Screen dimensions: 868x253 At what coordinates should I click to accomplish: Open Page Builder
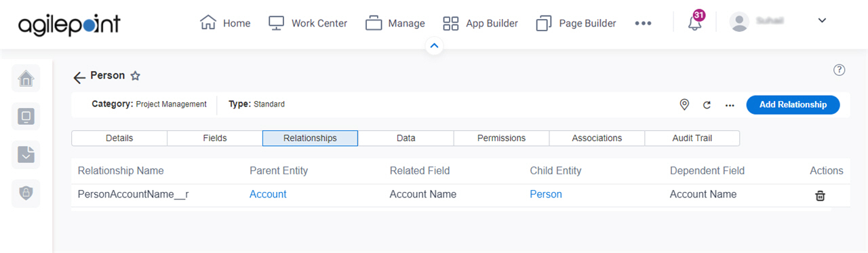(x=576, y=23)
